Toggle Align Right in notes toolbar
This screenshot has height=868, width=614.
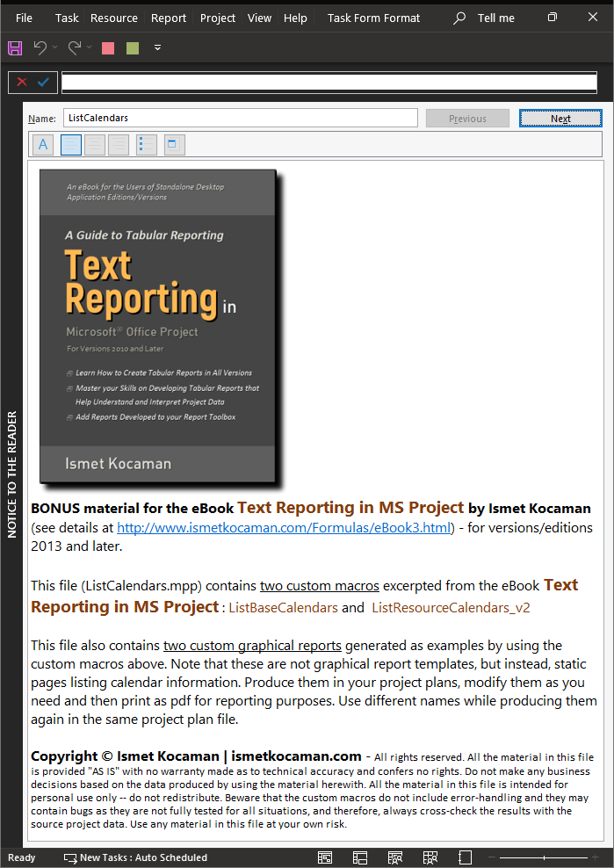[119, 145]
